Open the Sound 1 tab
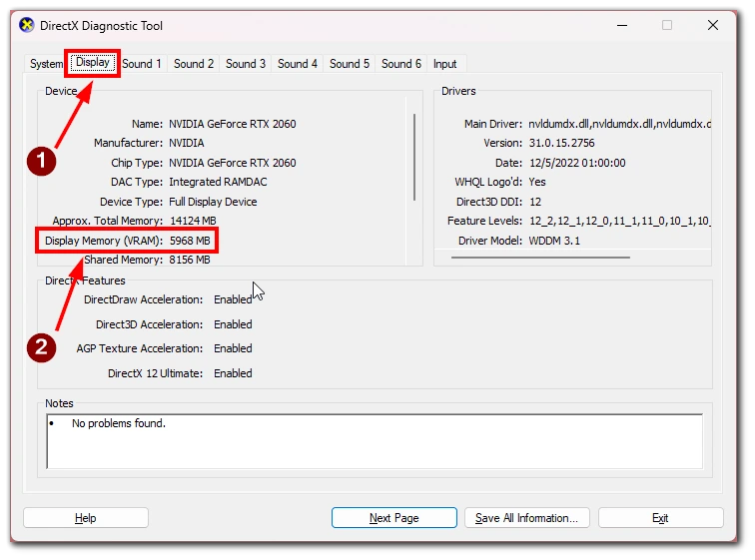This screenshot has height=560, width=755. [142, 64]
